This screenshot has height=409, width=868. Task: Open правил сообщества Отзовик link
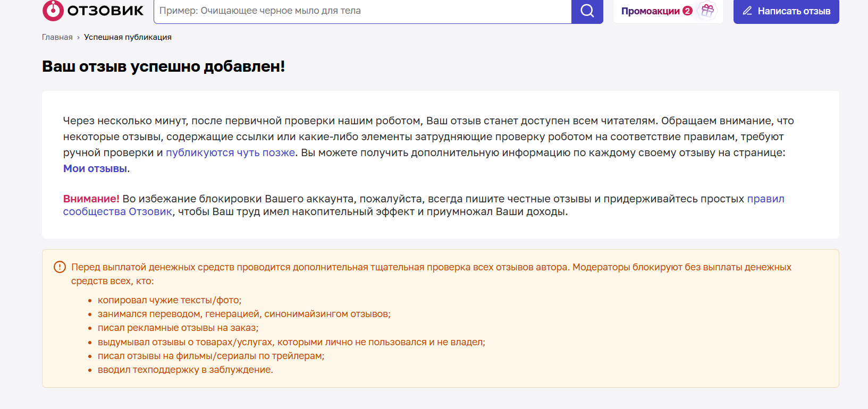coord(117,212)
